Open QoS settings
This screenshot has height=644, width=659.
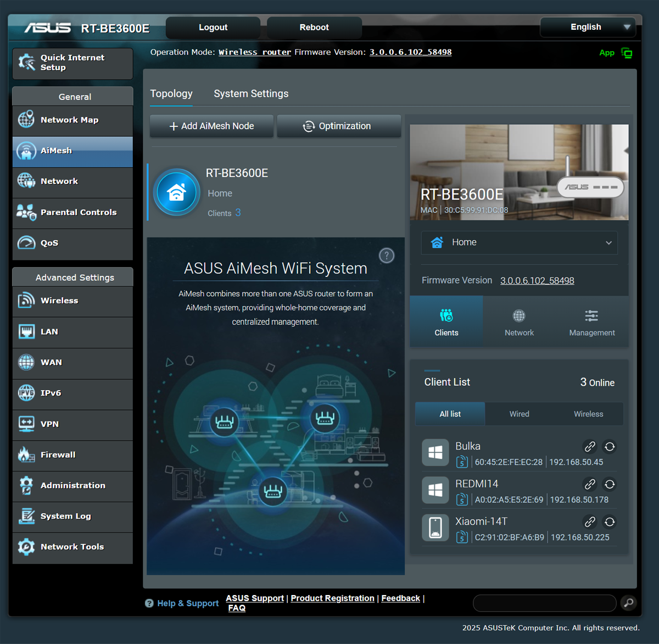click(x=72, y=243)
